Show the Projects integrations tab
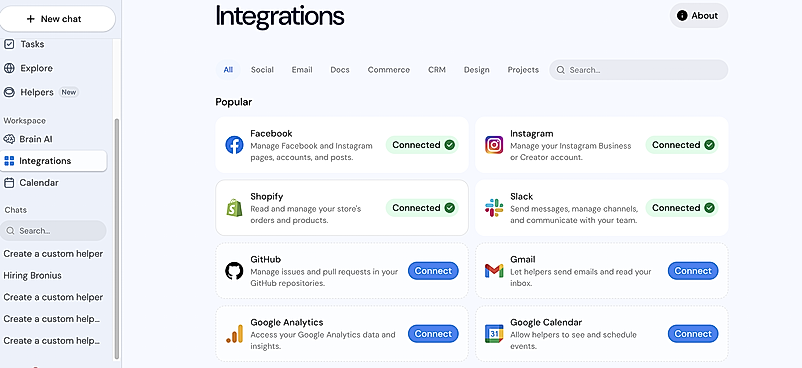 [x=523, y=70]
